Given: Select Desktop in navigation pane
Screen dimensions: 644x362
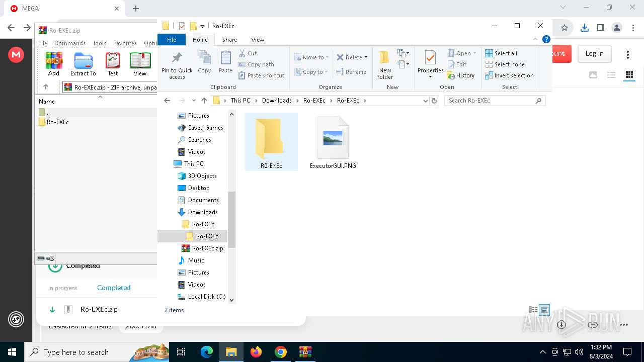Looking at the screenshot, I should (194, 188).
